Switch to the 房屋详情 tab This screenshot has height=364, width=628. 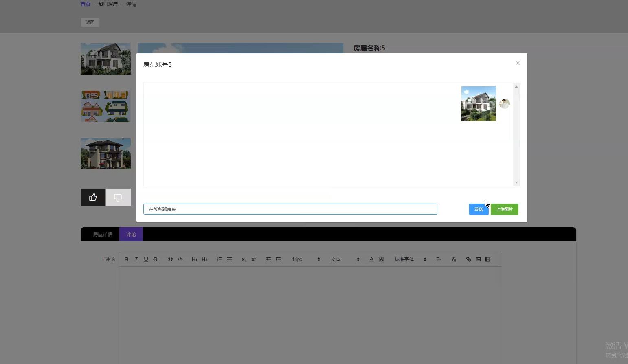coord(102,235)
